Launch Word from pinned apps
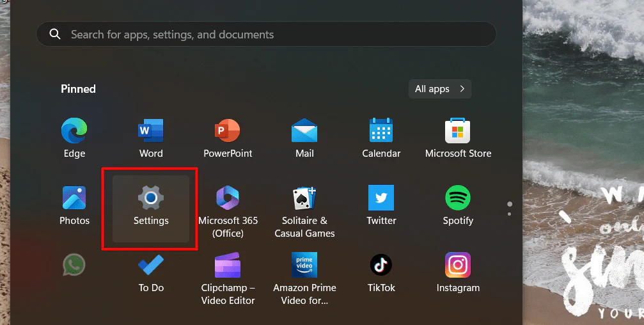The image size is (644, 325). (151, 131)
